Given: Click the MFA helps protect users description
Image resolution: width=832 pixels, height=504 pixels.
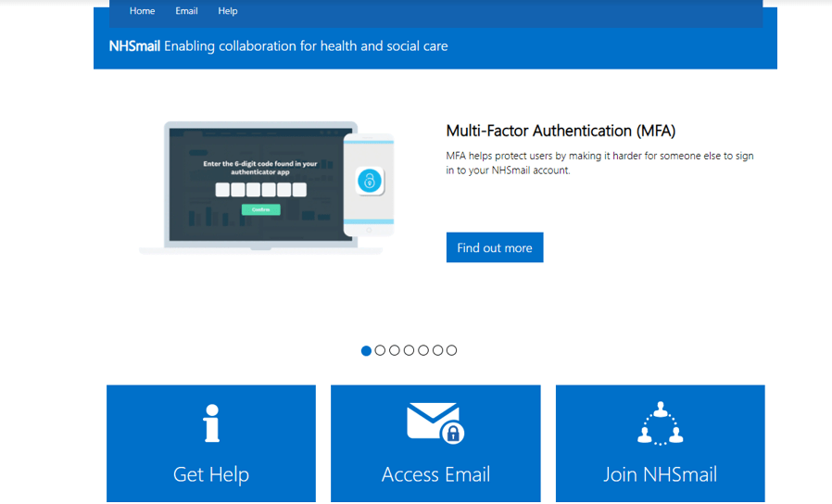Looking at the screenshot, I should pos(599,163).
